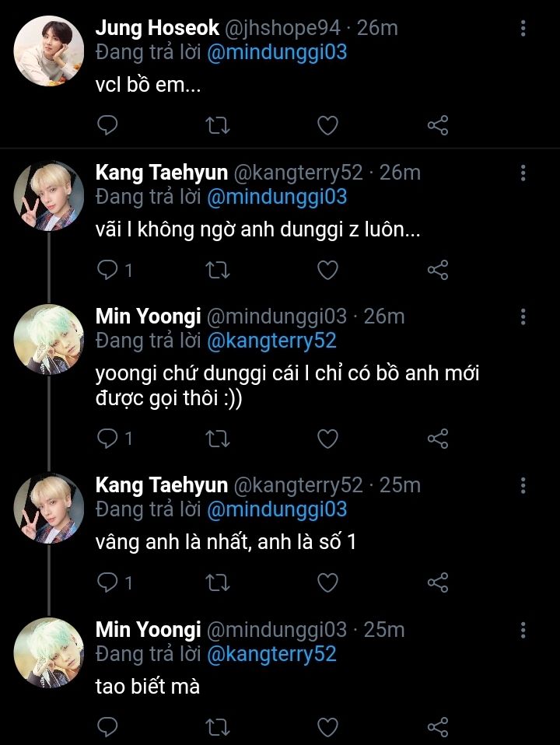Image resolution: width=560 pixels, height=745 pixels.
Task: Open more menu on Kang Taehyun's first tweet
Action: point(523,173)
